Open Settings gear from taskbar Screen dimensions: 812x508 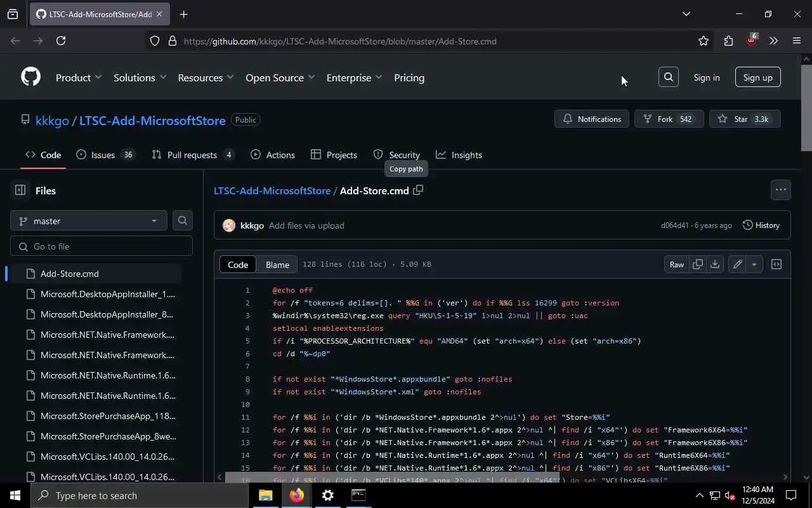328,495
